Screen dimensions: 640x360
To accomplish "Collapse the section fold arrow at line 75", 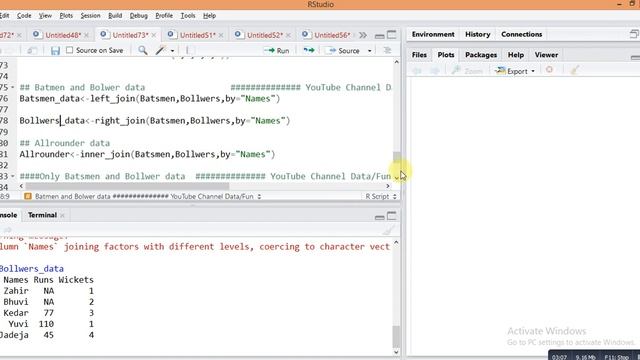I will (13, 87).
